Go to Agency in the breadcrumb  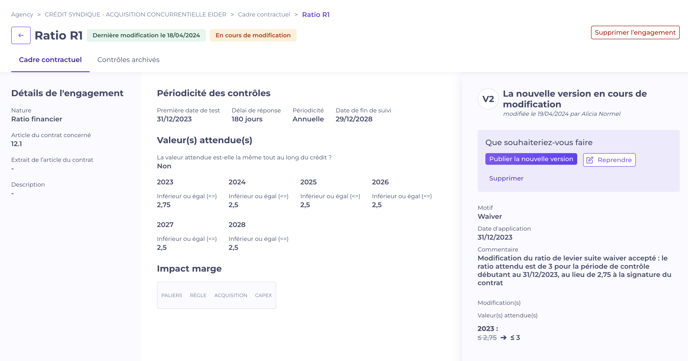point(22,14)
